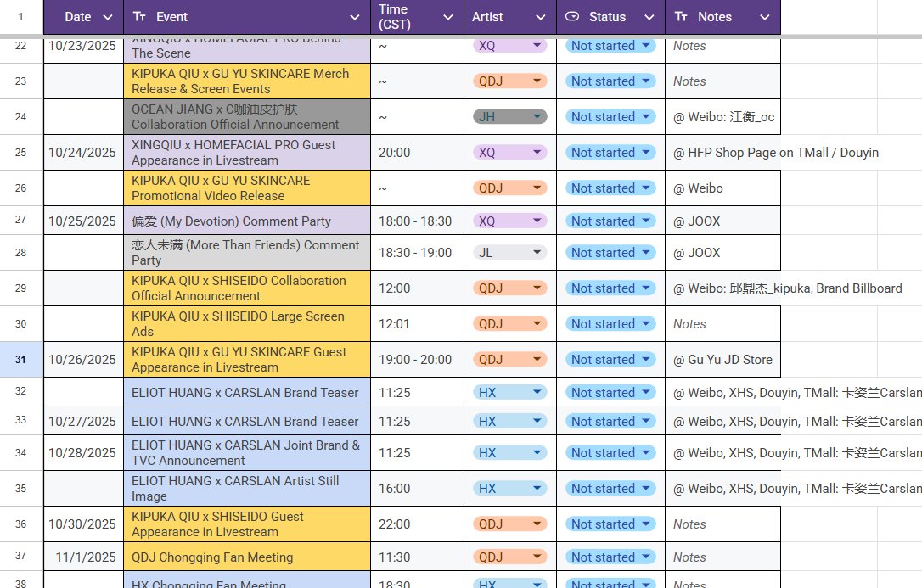Select row header 31
The width and height of the screenshot is (922, 588).
(x=21, y=360)
